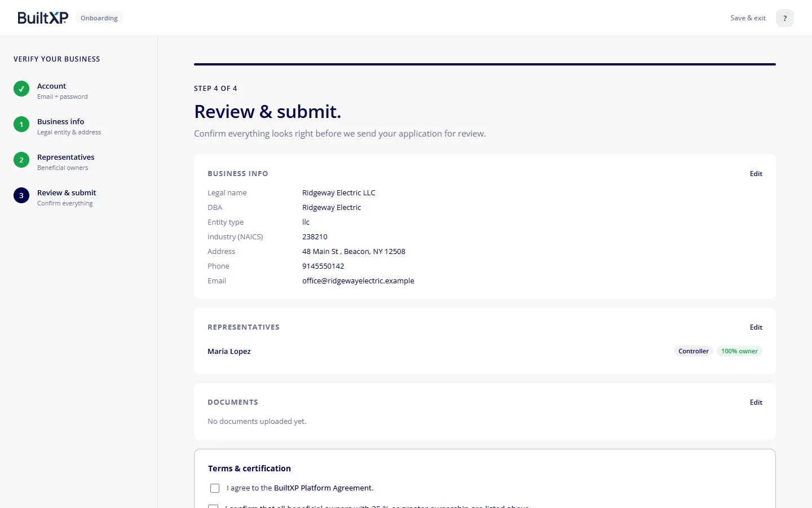Edit the Business Info section
Image resolution: width=812 pixels, height=508 pixels.
[x=756, y=174]
